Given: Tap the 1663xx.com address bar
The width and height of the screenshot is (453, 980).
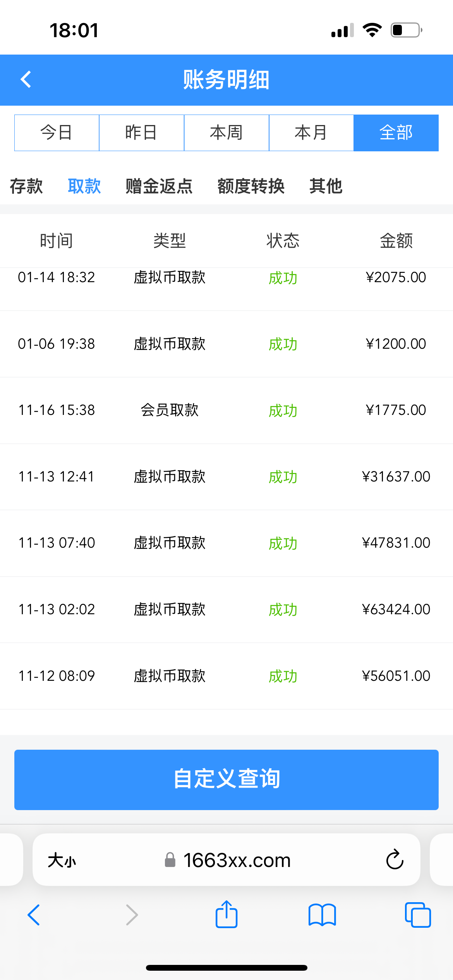Looking at the screenshot, I should (237, 860).
